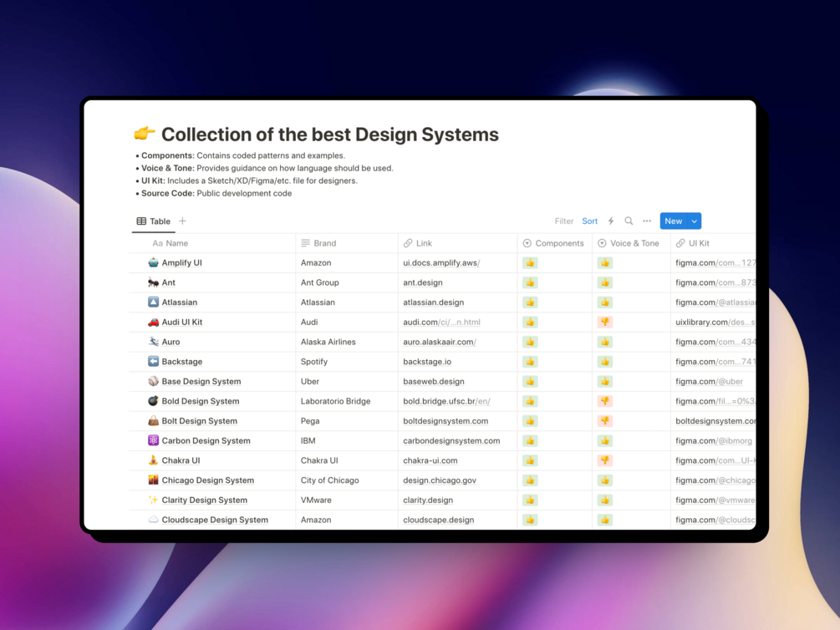The height and width of the screenshot is (630, 840).
Task: Open the Components column header menu
Action: 554,243
